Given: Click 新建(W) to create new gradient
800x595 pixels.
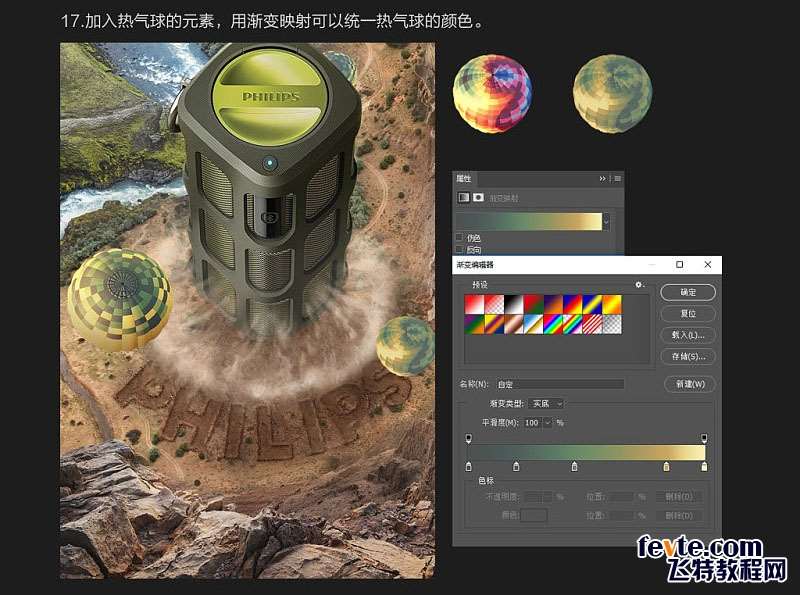Looking at the screenshot, I should click(690, 384).
